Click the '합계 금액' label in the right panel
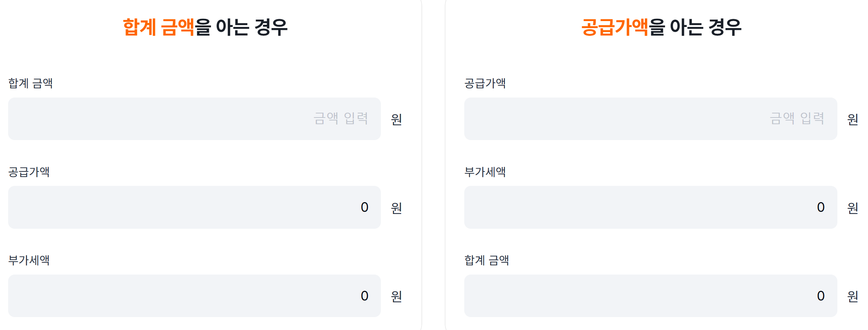This screenshot has width=868, height=330. (486, 260)
